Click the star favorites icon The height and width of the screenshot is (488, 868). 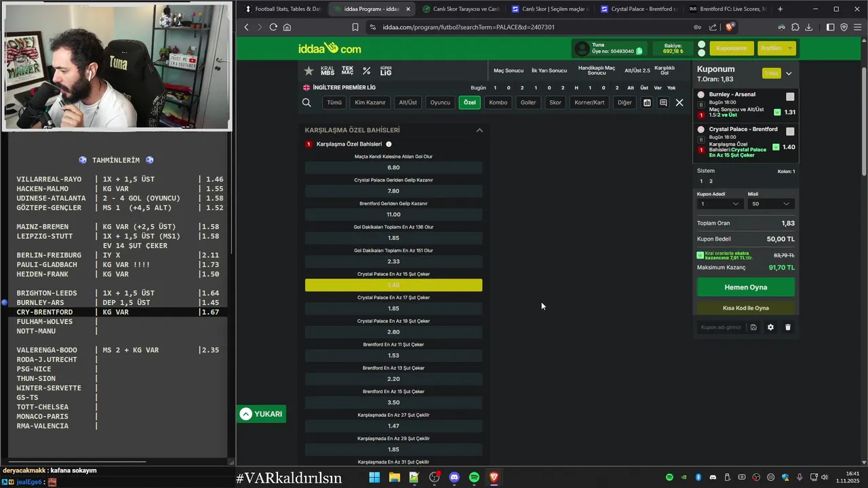[x=309, y=70]
